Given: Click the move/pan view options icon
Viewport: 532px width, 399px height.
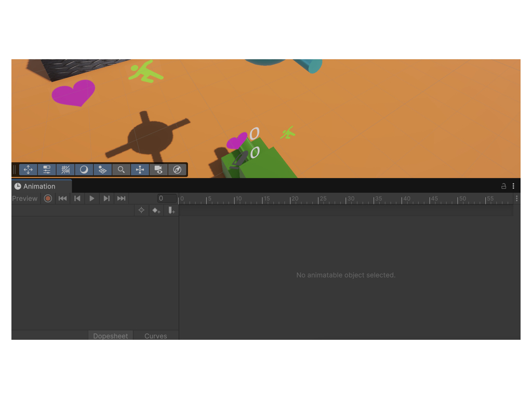Looking at the screenshot, I should (28, 170).
